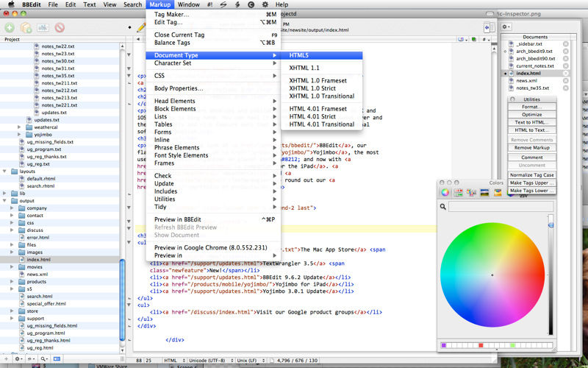
Task: Click the abc rename toolbar icon
Action: pyautogui.click(x=43, y=27)
